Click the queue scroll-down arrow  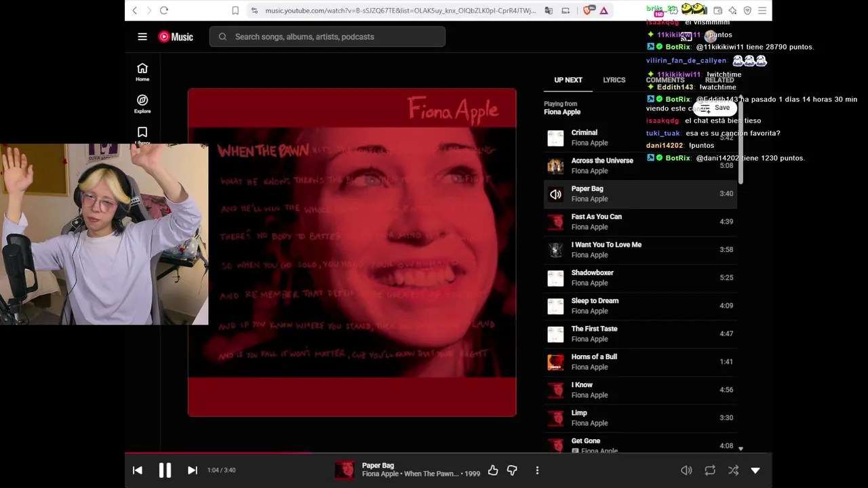[741, 449]
